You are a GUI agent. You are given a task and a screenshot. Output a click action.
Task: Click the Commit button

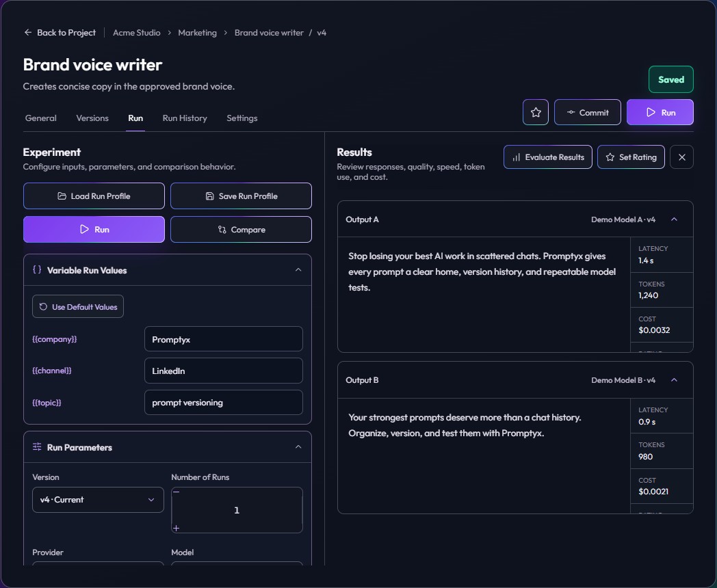click(588, 112)
